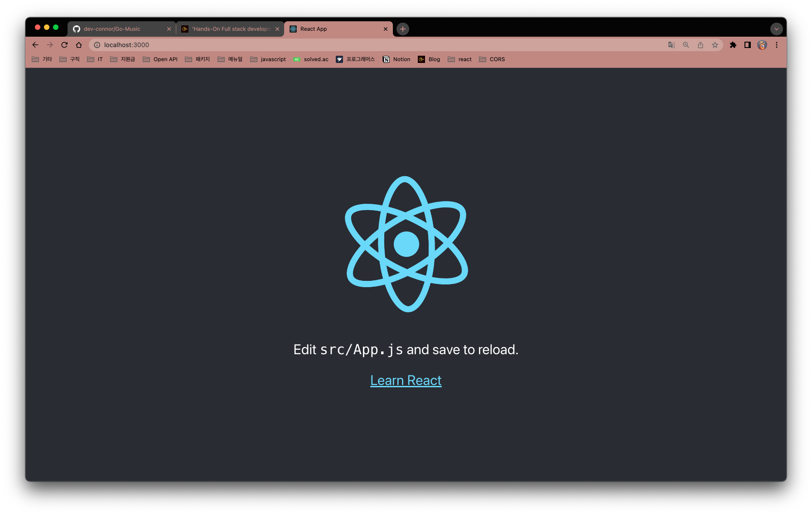Image resolution: width=812 pixels, height=515 pixels.
Task: Open the 기타 bookmark folder
Action: [x=42, y=59]
